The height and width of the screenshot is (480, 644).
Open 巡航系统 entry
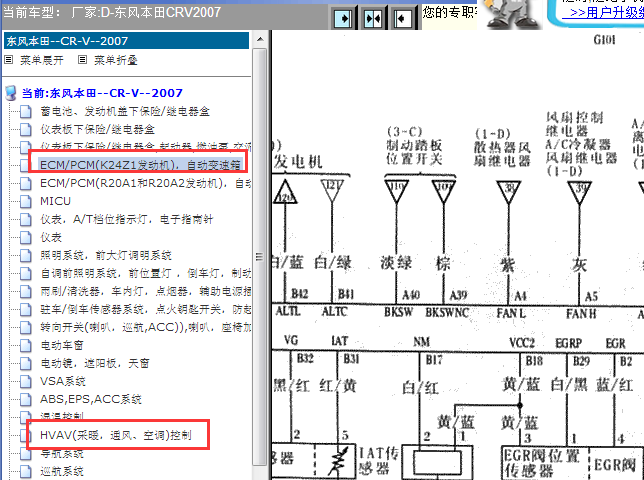click(62, 471)
